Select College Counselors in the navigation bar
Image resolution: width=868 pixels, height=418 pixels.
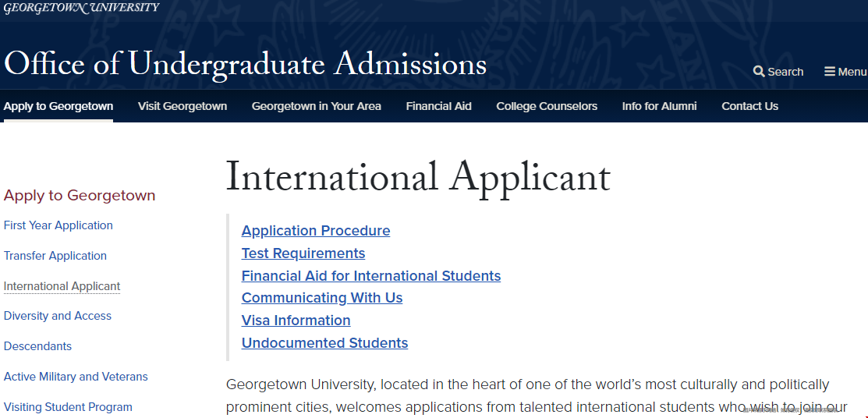coord(547,106)
